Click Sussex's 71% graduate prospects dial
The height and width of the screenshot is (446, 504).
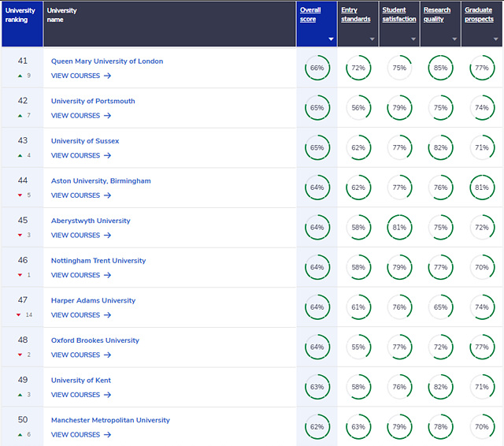click(x=481, y=147)
